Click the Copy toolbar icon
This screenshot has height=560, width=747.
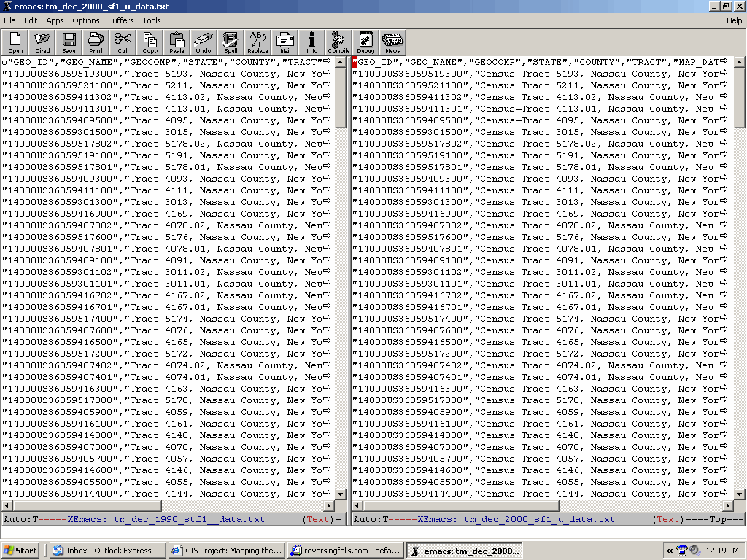point(150,42)
